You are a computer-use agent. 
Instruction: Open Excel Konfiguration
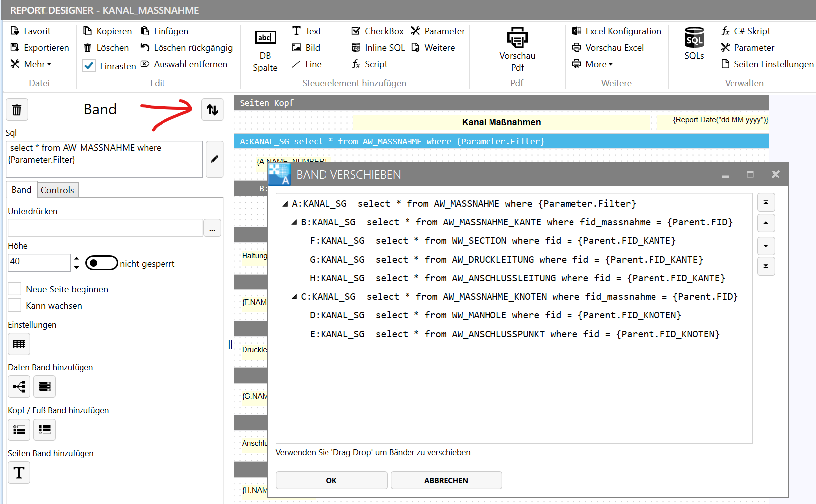[617, 31]
